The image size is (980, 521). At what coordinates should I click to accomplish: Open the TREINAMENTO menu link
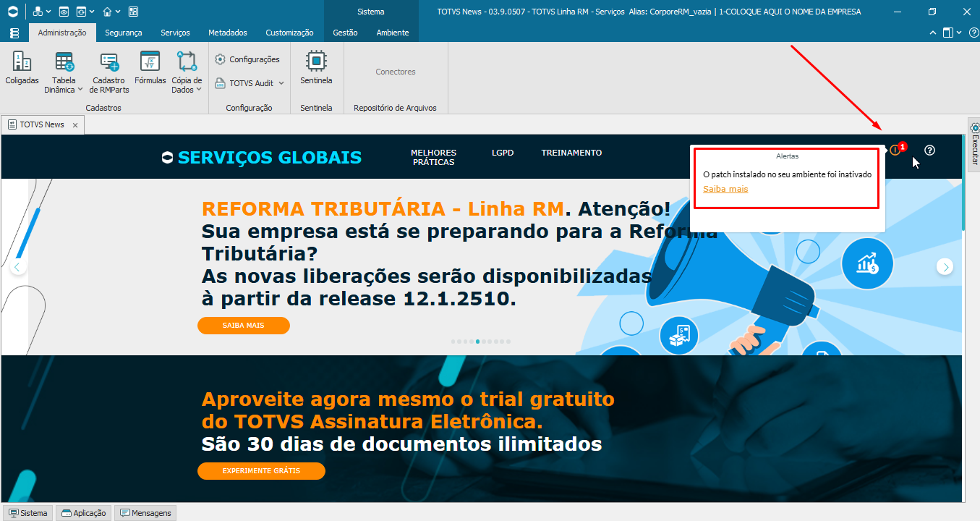571,153
